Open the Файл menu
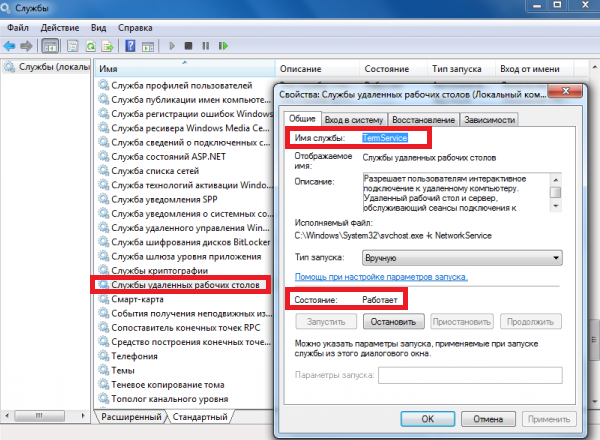 click(x=18, y=28)
